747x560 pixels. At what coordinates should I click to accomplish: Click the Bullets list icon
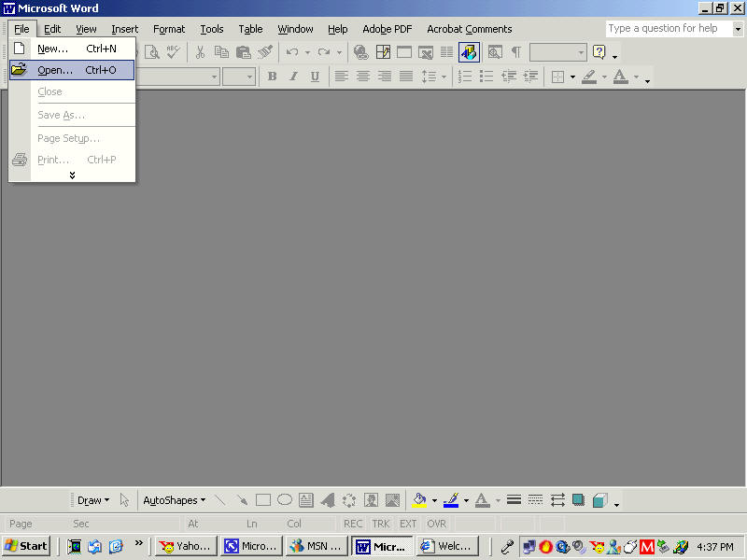coord(486,77)
